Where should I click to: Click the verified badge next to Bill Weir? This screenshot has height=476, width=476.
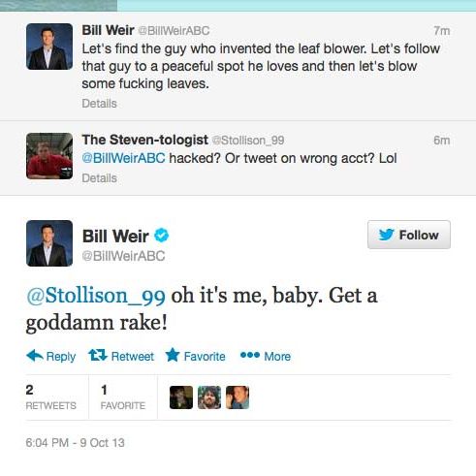click(162, 236)
